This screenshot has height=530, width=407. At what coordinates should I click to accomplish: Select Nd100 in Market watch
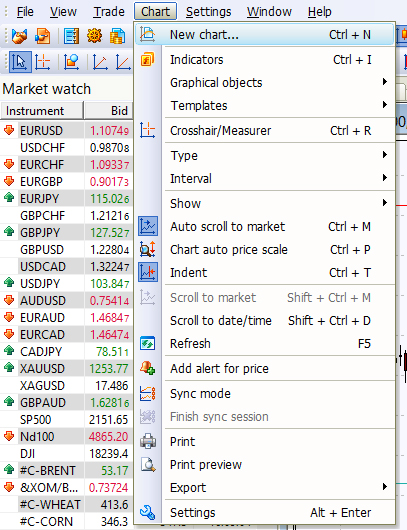pyautogui.click(x=37, y=436)
